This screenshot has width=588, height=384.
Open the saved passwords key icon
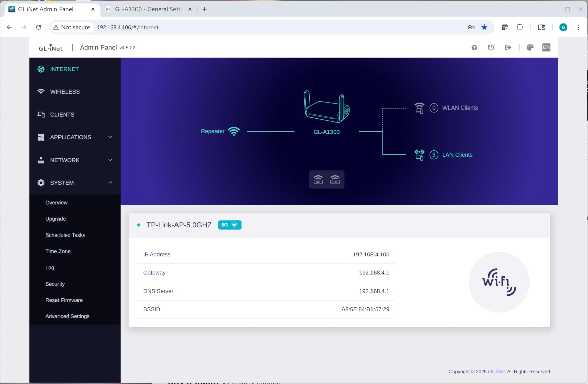click(x=471, y=27)
